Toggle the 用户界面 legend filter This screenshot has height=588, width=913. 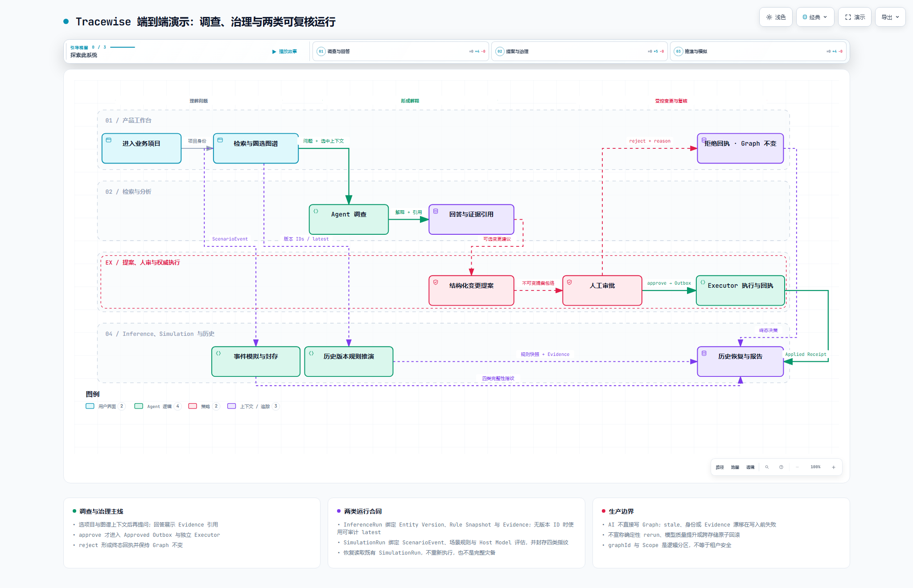coord(106,406)
